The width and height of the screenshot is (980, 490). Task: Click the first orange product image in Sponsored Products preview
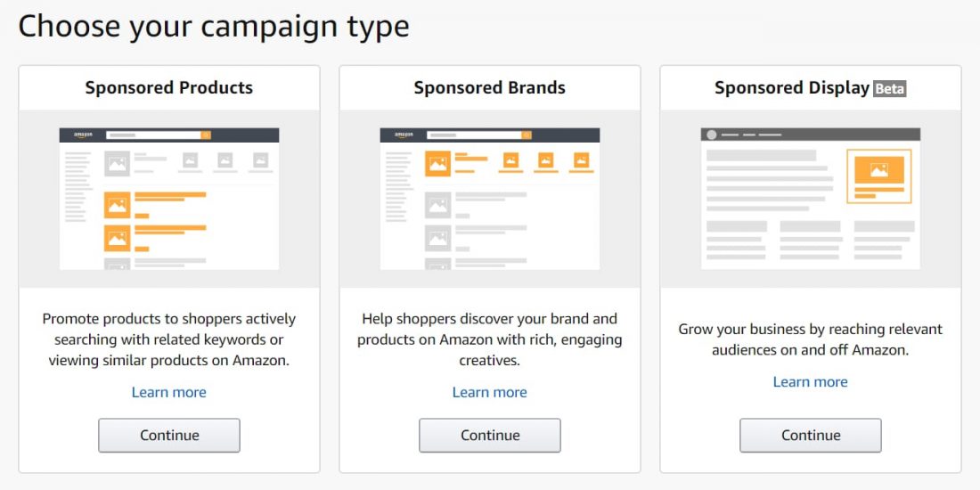tap(118, 206)
